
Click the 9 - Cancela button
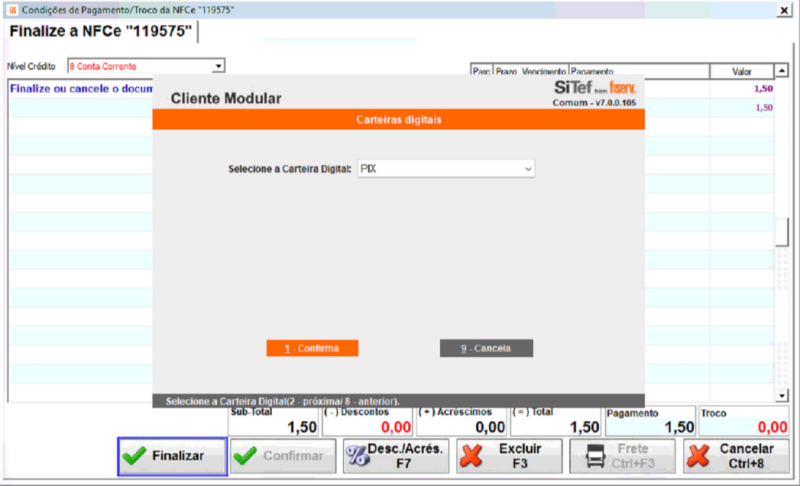(486, 348)
